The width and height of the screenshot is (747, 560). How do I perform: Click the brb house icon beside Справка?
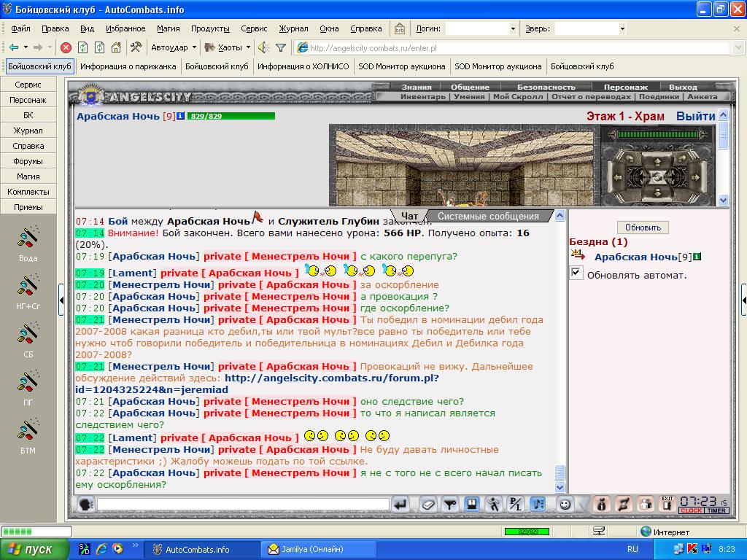click(399, 28)
